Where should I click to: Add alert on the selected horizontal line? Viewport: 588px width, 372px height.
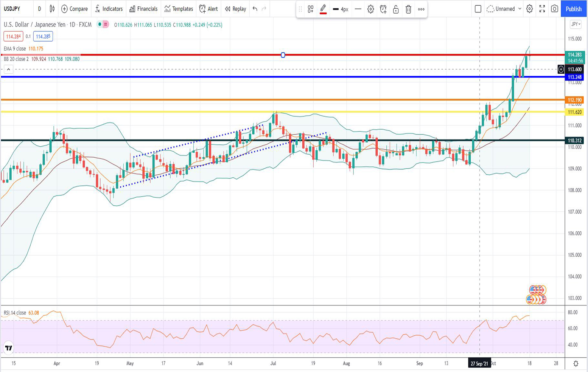point(383,9)
